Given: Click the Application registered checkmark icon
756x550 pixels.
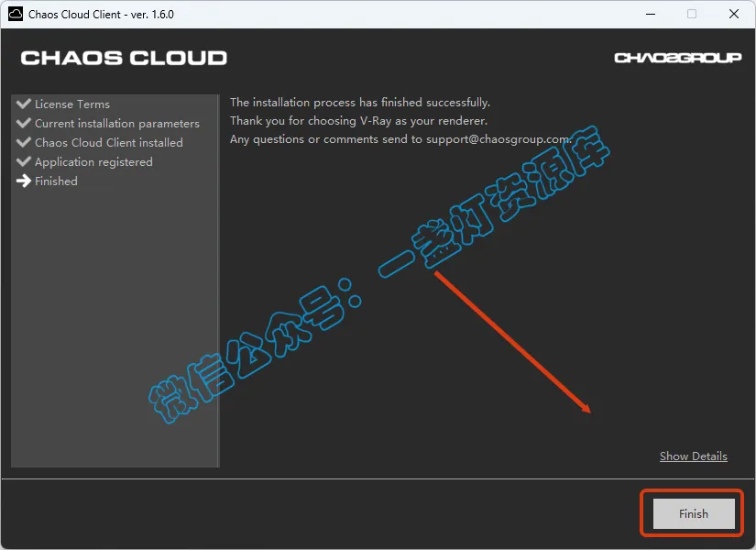Looking at the screenshot, I should coord(24,161).
